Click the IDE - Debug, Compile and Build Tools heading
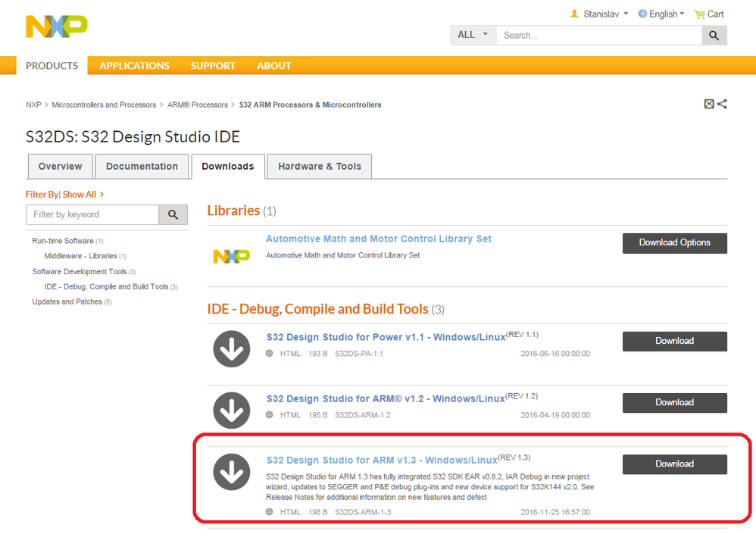Image resolution: width=756 pixels, height=534 pixels. [x=317, y=309]
